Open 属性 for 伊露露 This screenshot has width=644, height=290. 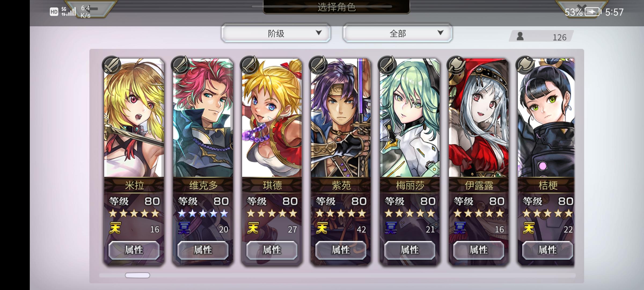pos(479,250)
